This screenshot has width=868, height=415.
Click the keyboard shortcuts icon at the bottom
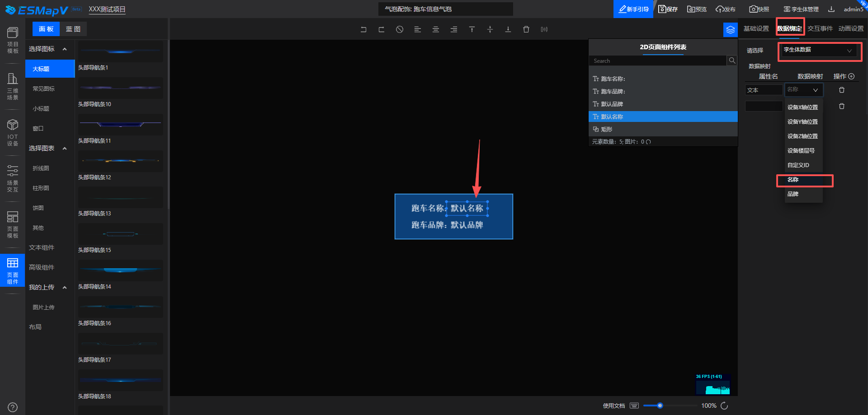tap(634, 406)
